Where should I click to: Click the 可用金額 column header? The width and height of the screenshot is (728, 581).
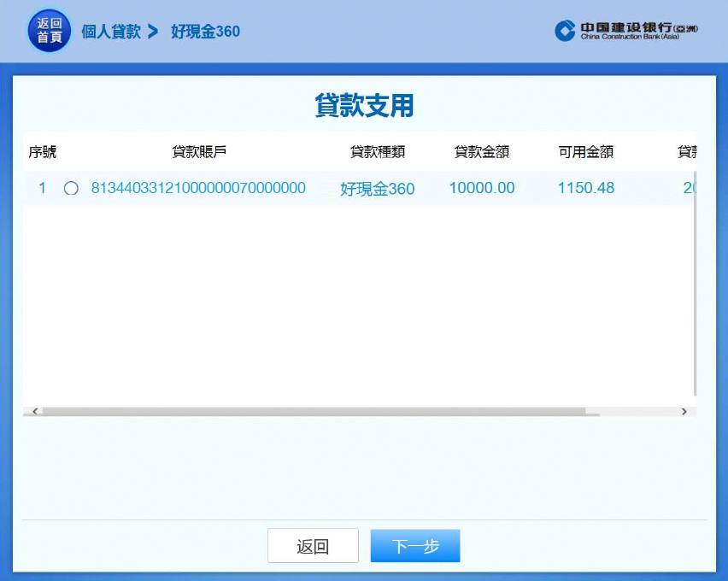coord(586,152)
